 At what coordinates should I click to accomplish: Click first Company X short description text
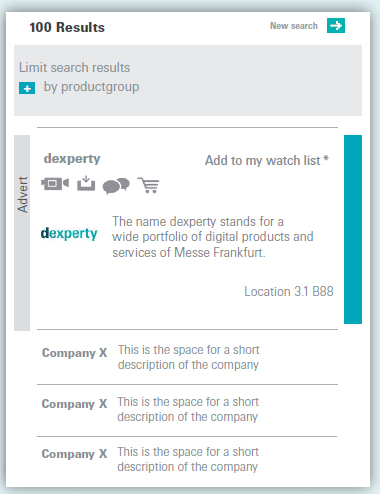[188, 357]
